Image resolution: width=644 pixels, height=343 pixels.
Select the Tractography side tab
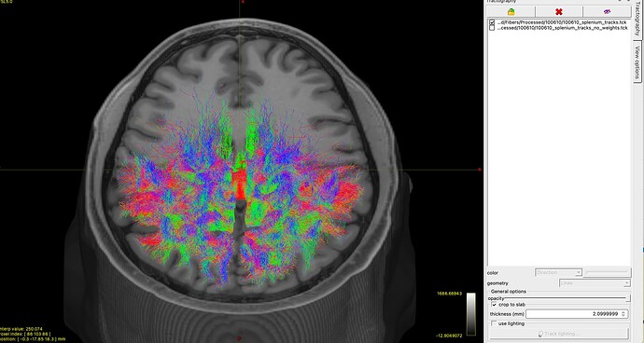637,19
